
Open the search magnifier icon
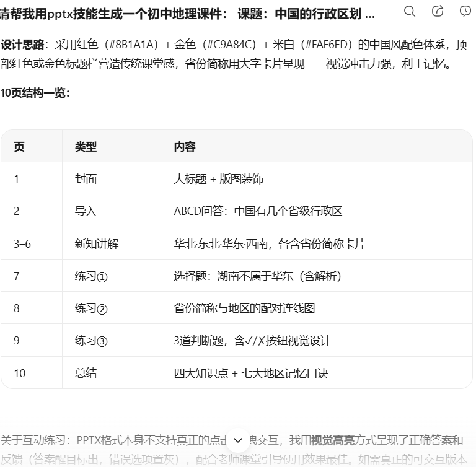410,12
